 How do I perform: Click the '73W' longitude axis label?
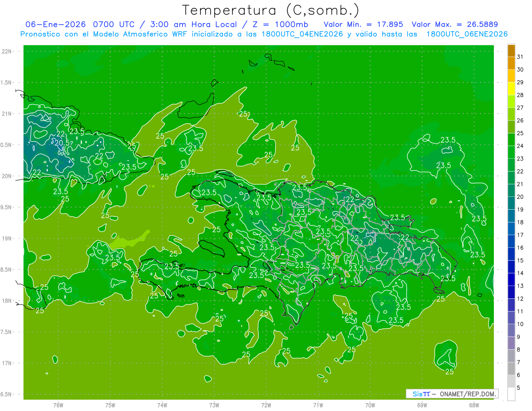click(x=214, y=405)
